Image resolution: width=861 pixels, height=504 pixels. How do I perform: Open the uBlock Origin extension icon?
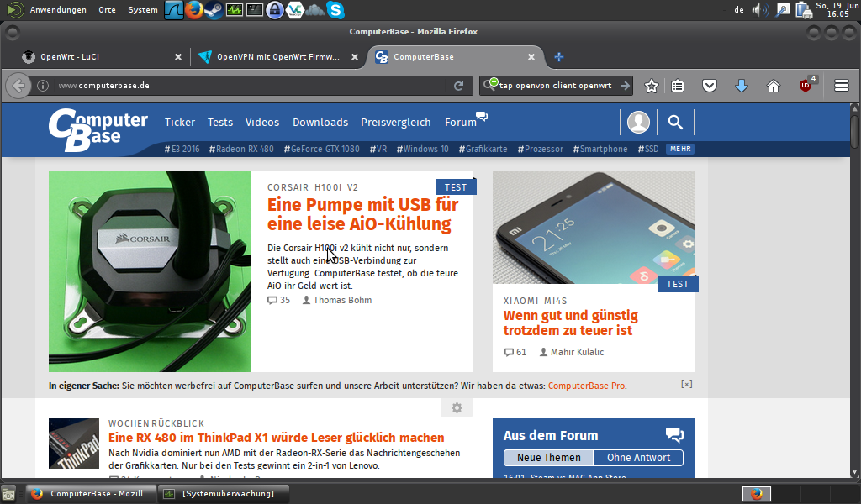tap(806, 85)
